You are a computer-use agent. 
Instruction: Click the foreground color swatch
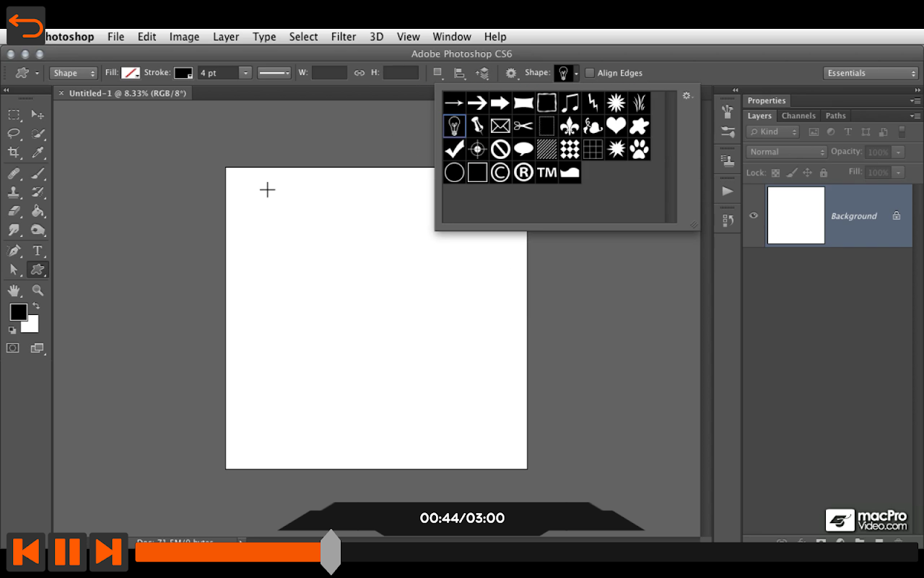point(18,312)
